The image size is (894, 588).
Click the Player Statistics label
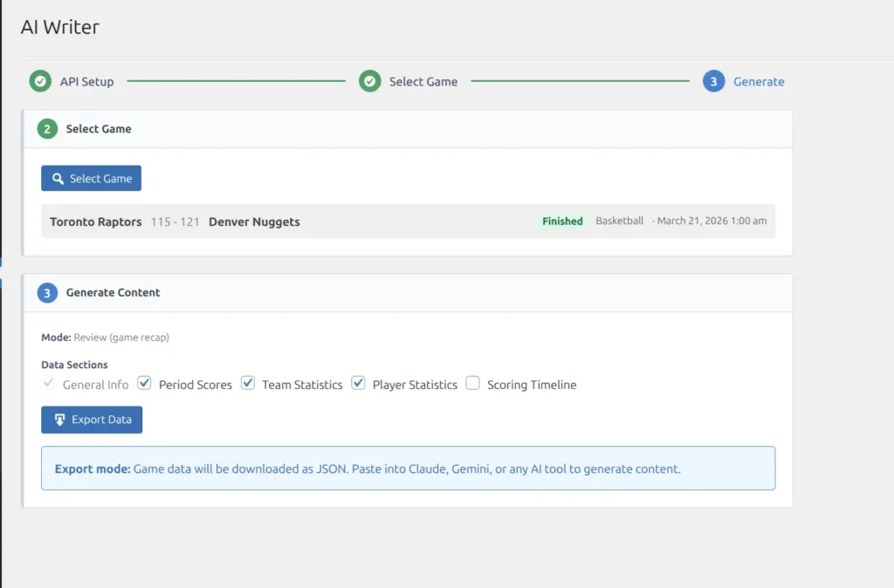pyautogui.click(x=415, y=385)
